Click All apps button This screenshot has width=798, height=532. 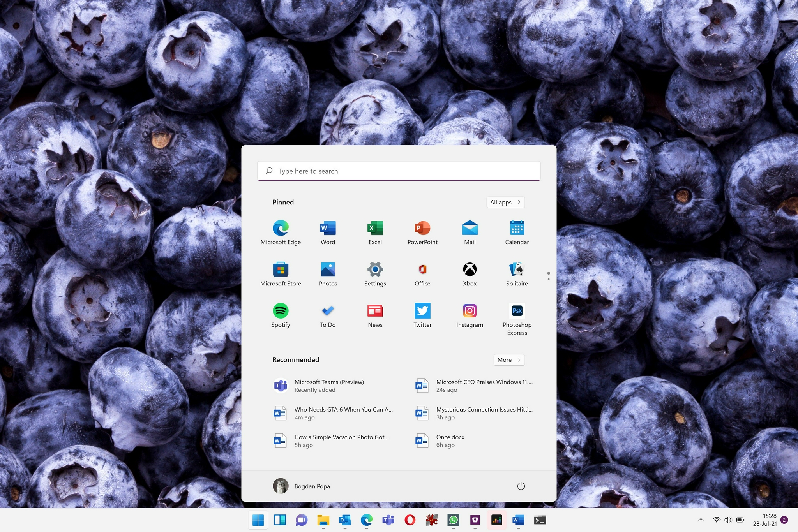(505, 202)
